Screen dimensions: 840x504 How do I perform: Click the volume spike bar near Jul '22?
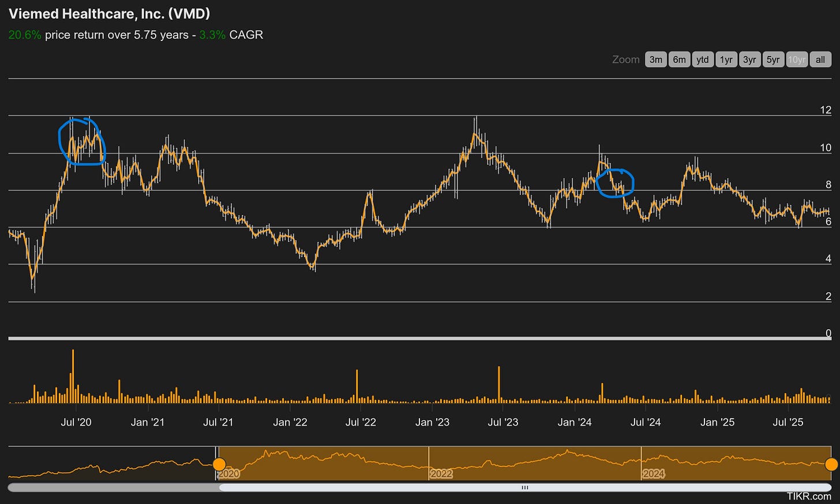click(357, 386)
